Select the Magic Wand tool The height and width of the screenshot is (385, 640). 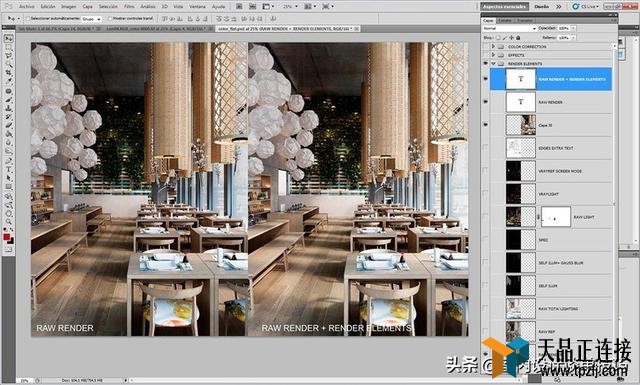[x=8, y=64]
